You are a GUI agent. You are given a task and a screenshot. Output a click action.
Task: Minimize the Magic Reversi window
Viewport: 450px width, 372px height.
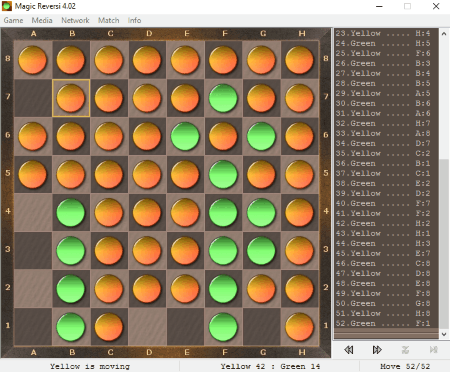tap(379, 6)
